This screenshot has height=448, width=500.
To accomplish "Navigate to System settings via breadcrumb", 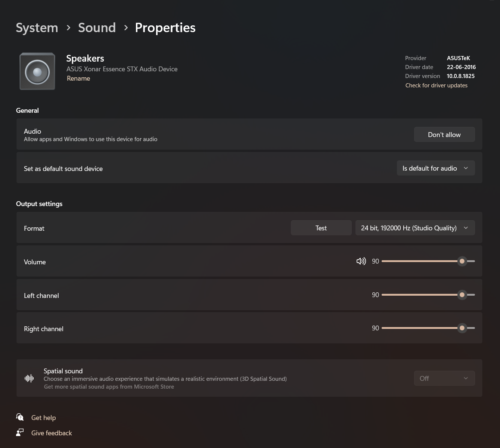I will tap(37, 28).
